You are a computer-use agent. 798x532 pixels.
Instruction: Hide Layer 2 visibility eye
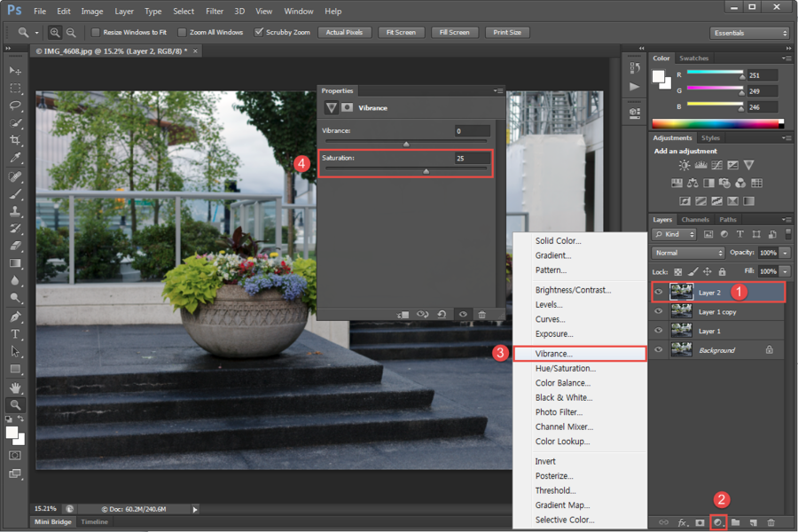point(659,293)
